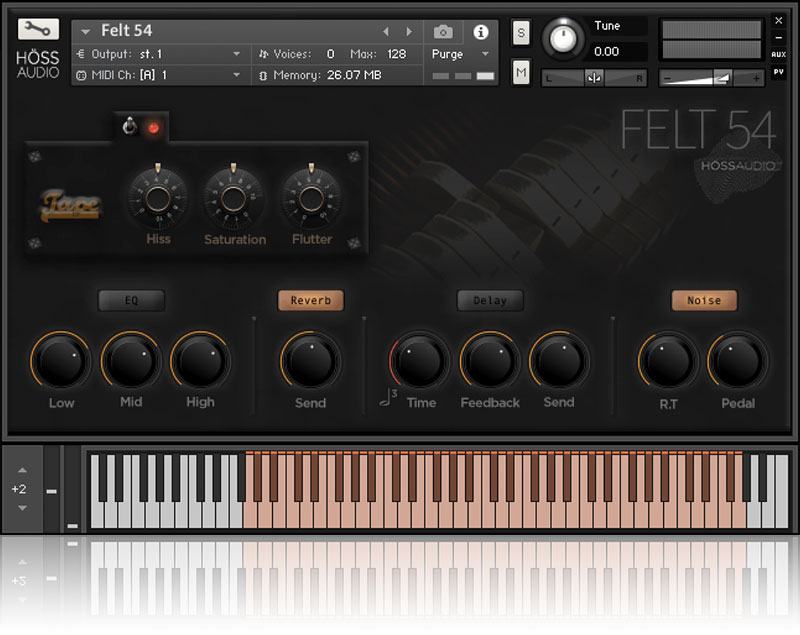This screenshot has width=800, height=635.
Task: Click the AUX button in header
Action: (x=779, y=55)
